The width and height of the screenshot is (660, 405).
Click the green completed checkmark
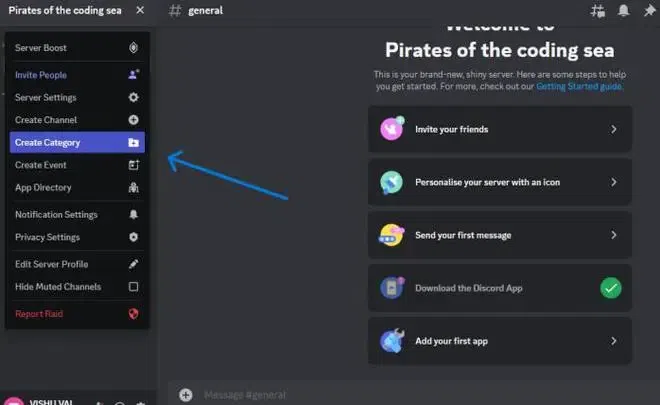pos(611,288)
